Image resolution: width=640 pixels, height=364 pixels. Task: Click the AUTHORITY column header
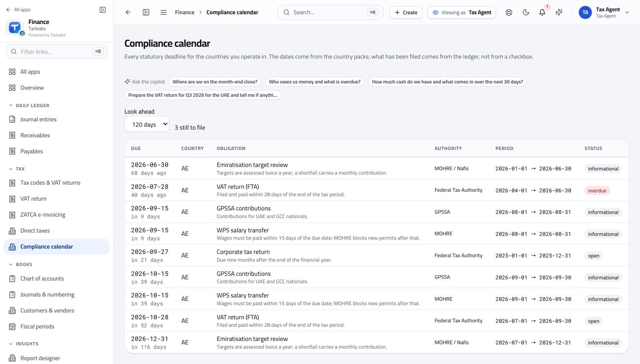(448, 149)
